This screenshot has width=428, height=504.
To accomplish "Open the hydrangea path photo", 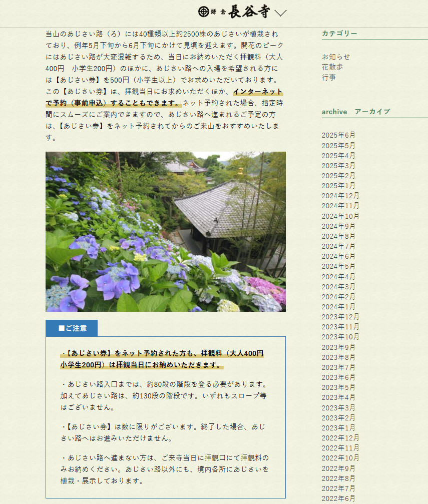I will [166, 231].
